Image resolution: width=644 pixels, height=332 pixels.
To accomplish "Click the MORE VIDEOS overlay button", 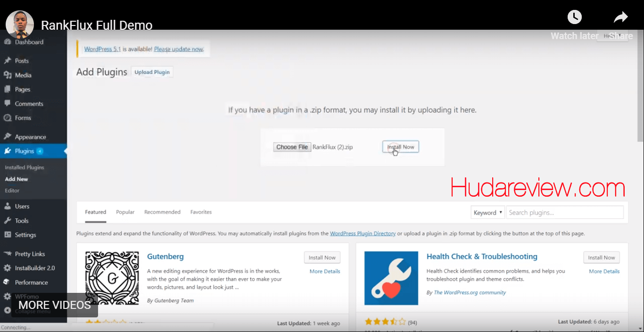I will point(55,305).
